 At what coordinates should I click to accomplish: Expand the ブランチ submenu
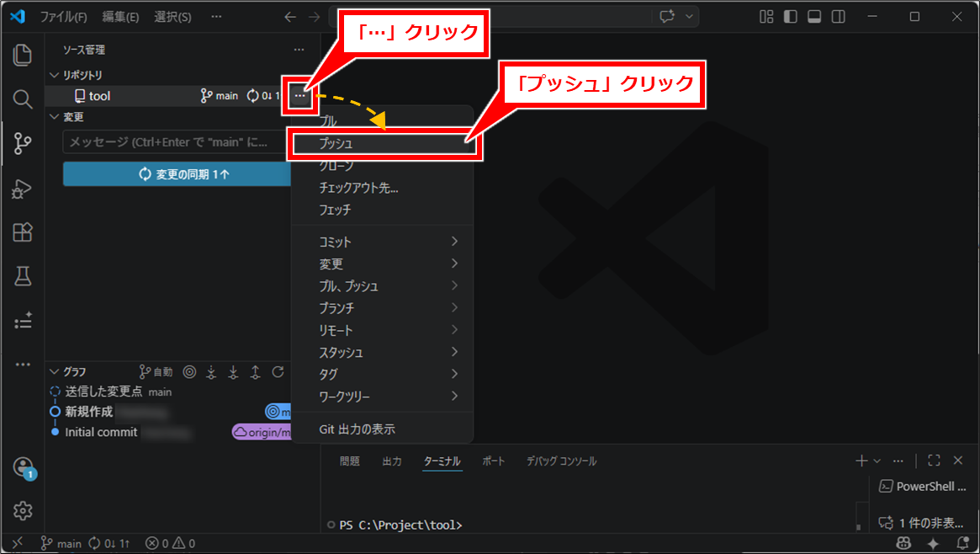[x=383, y=308]
